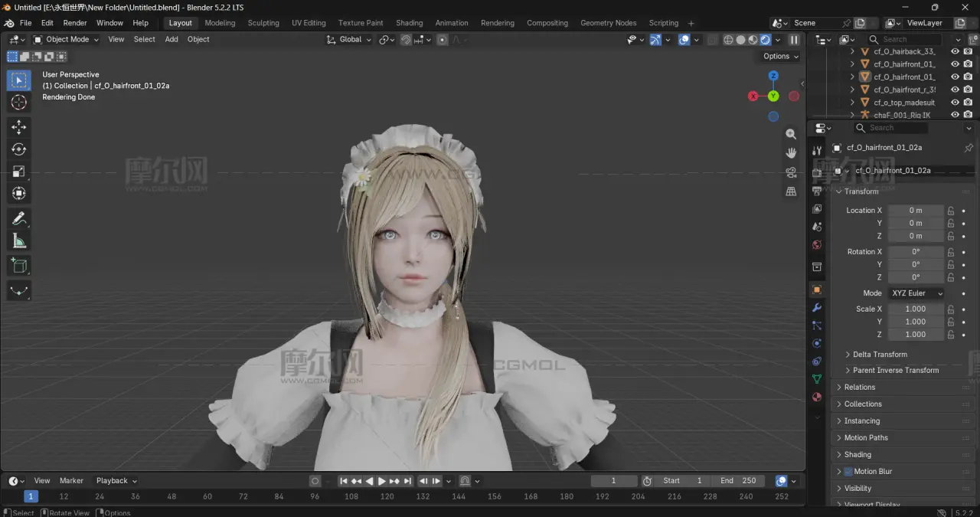
Task: Switch to the Sculpting workspace tab
Action: (x=263, y=23)
